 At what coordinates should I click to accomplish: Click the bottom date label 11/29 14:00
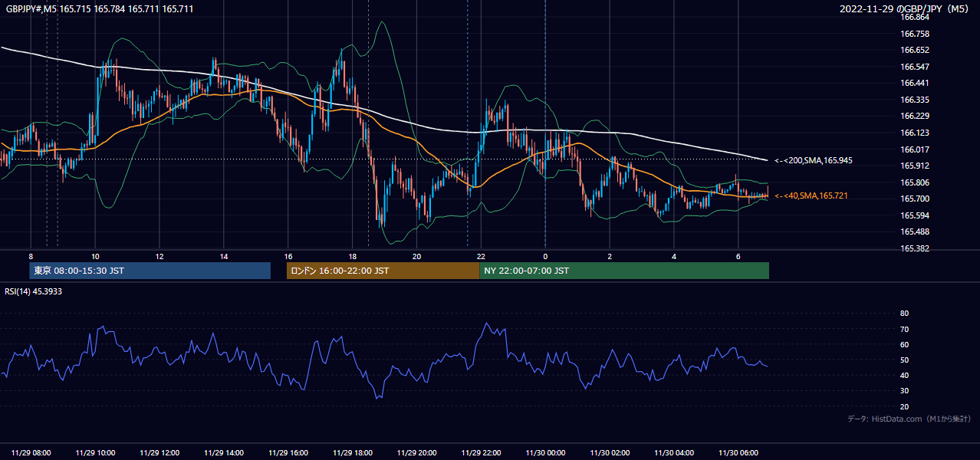pyautogui.click(x=225, y=453)
